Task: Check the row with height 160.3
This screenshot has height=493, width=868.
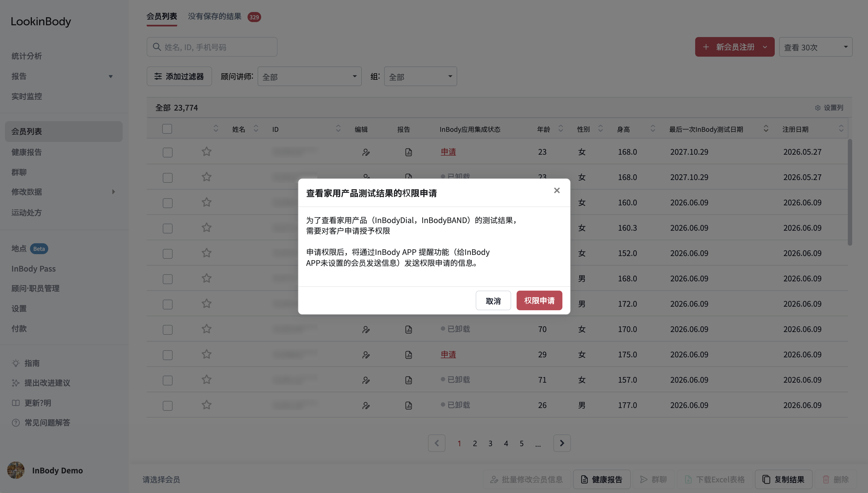Action: click(167, 228)
